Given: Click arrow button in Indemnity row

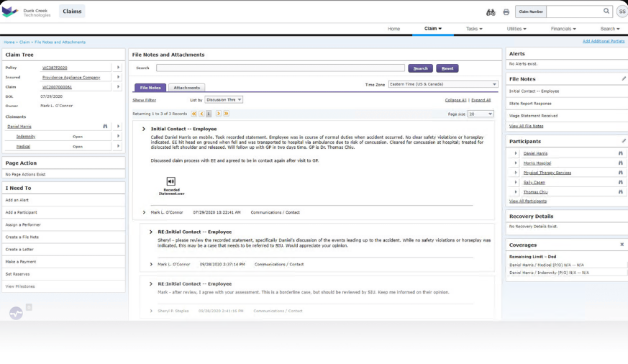Looking at the screenshot, I should [x=118, y=136].
